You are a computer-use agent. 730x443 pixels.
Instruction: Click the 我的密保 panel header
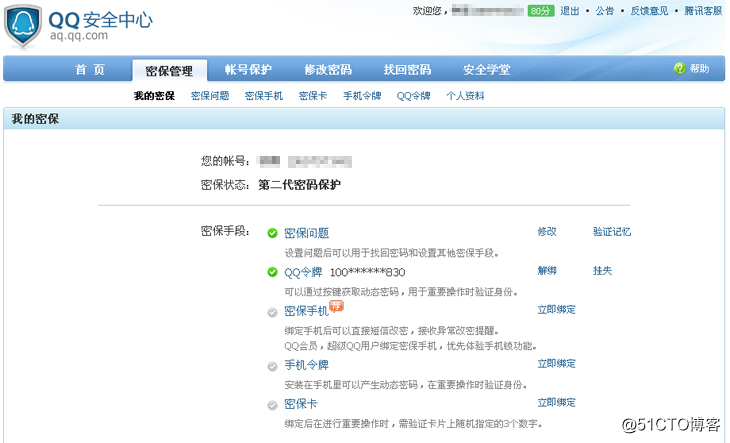(364, 119)
